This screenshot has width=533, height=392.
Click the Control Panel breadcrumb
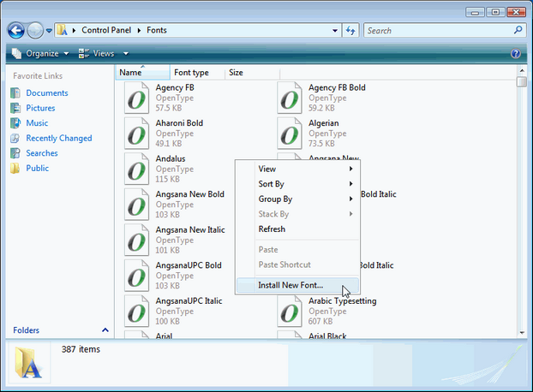[106, 30]
